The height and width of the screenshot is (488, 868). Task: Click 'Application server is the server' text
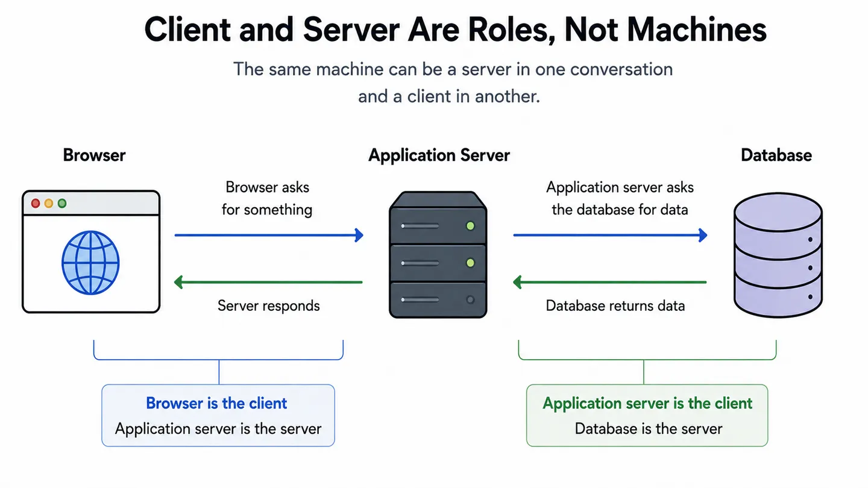click(218, 429)
